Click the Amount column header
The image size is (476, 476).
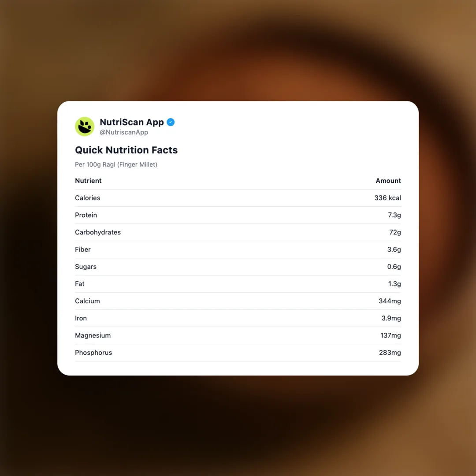coord(388,181)
